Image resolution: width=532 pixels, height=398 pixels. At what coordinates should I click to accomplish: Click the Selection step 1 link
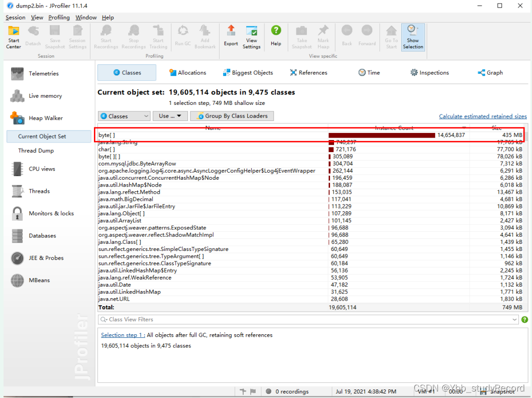click(123, 335)
